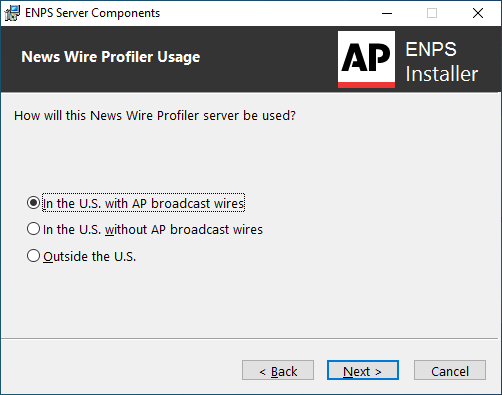The image size is (502, 395).
Task: Select the radio circle for without AP broadcast wires
Action: pyautogui.click(x=33, y=229)
